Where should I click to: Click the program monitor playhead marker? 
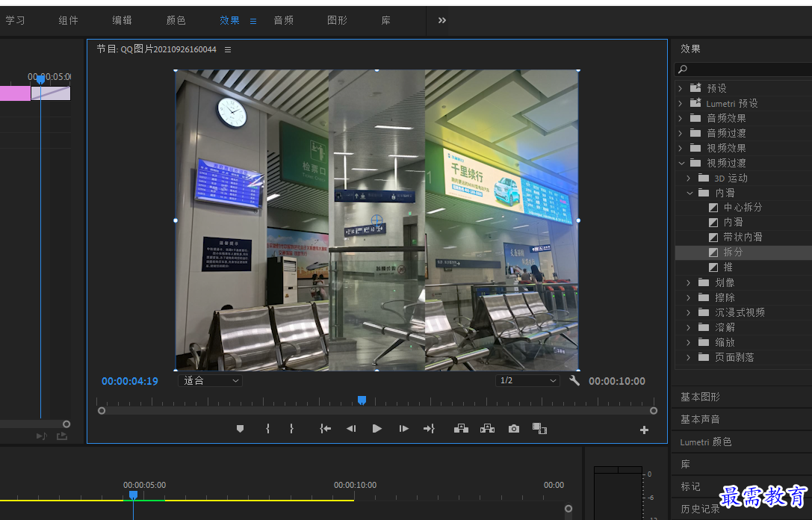362,400
